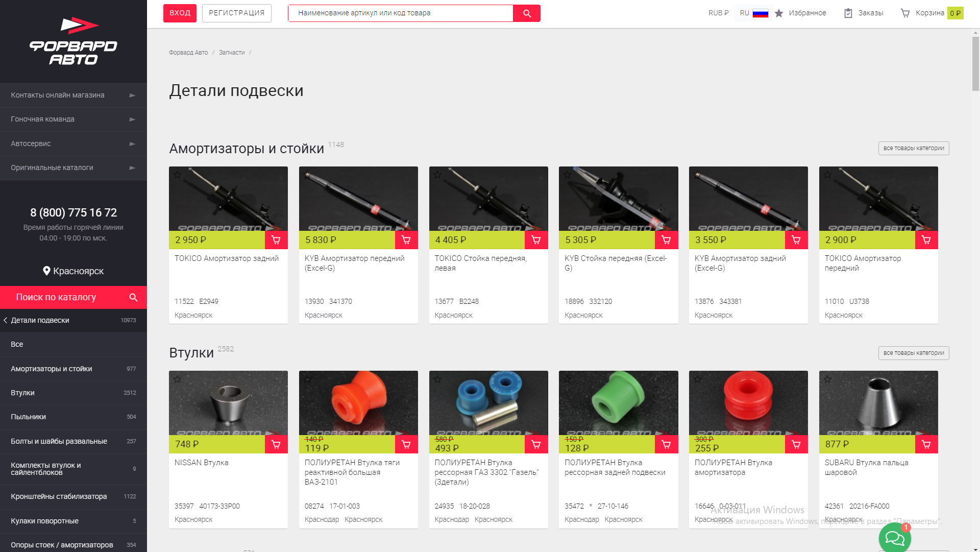Open Болты и шайбы развальные category
Screen dimensions: 980x552
coord(73,442)
